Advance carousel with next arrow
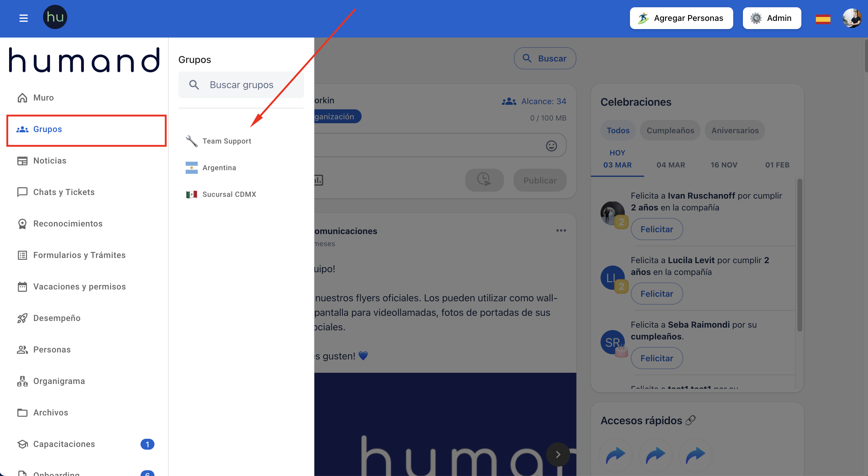This screenshot has height=476, width=868. (x=558, y=454)
